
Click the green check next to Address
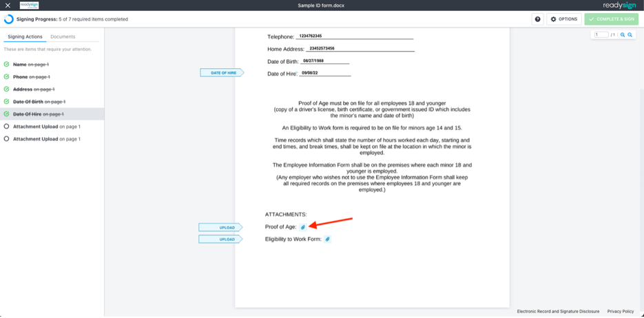6,89
